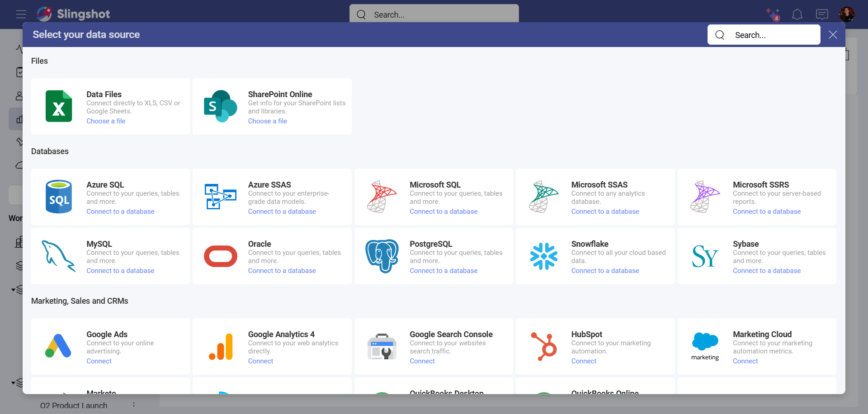Click the Google Analytics 4 bar icon
This screenshot has width=868, height=414.
(220, 347)
